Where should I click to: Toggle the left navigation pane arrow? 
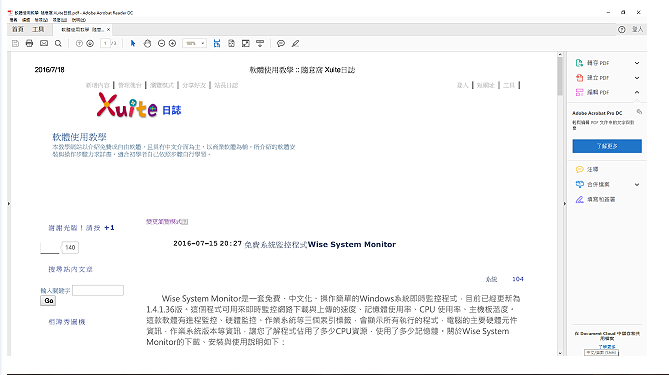9,203
